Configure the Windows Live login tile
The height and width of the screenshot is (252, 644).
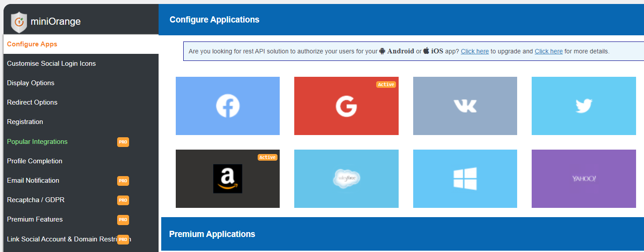click(465, 179)
